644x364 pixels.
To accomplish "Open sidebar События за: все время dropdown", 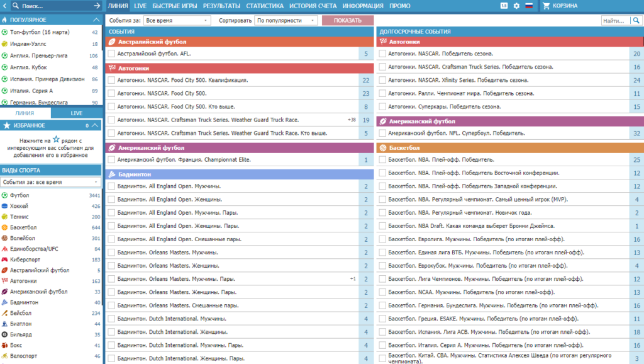I will point(50,182).
